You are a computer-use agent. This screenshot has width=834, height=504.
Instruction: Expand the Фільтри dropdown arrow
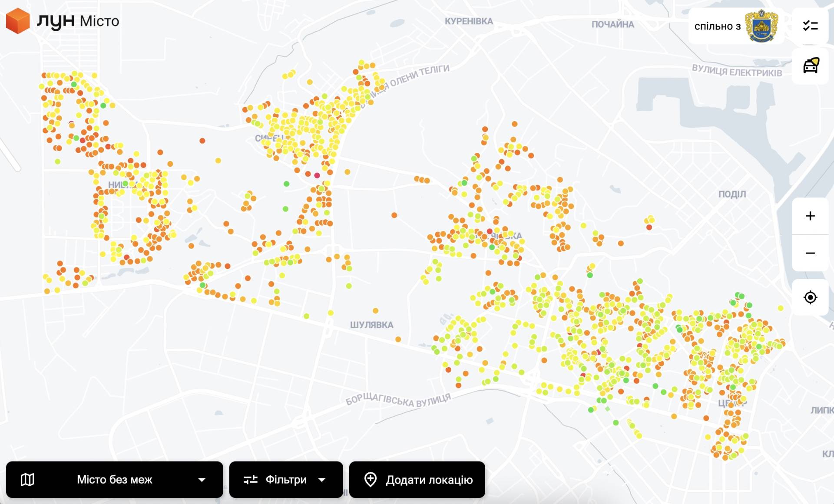(322, 480)
